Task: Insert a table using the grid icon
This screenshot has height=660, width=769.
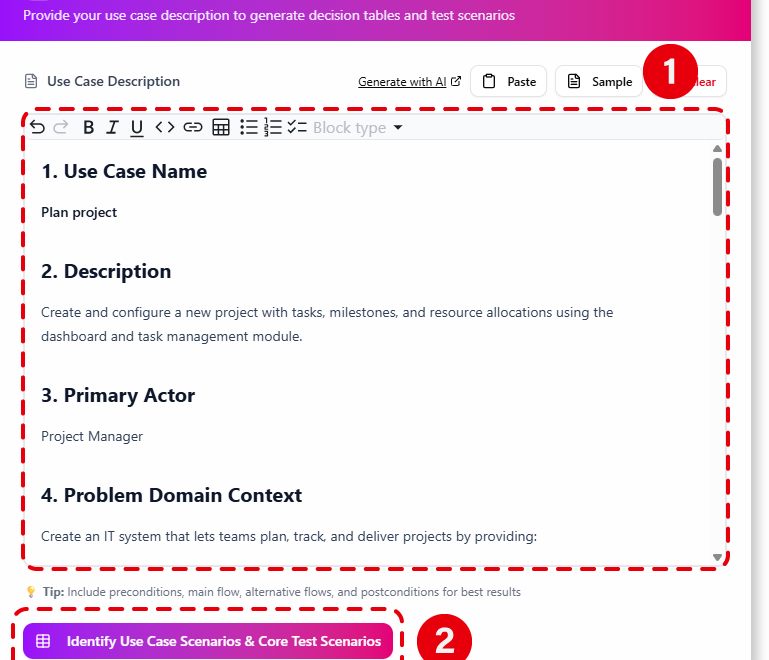Action: coord(221,127)
